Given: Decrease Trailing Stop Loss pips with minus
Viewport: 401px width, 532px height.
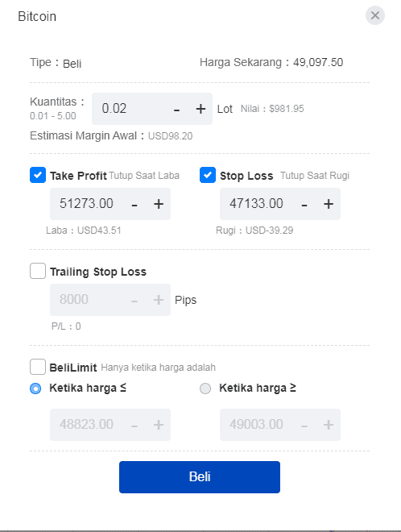Looking at the screenshot, I should tap(134, 301).
